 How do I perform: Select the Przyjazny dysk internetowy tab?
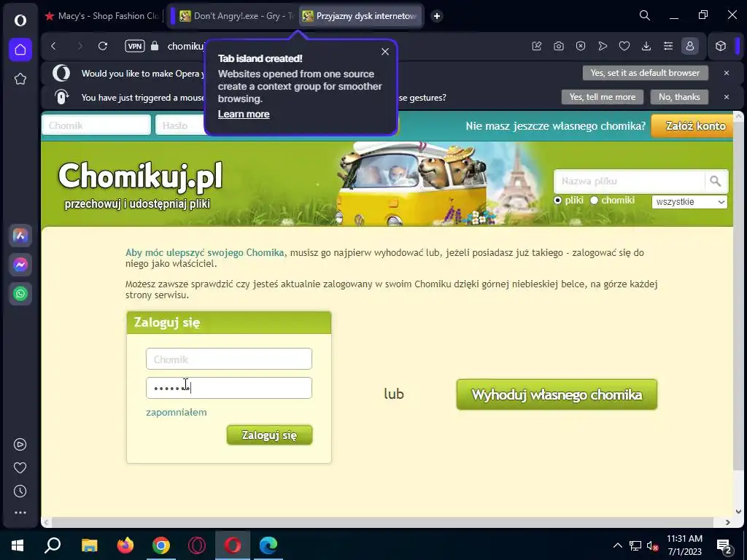pos(360,16)
